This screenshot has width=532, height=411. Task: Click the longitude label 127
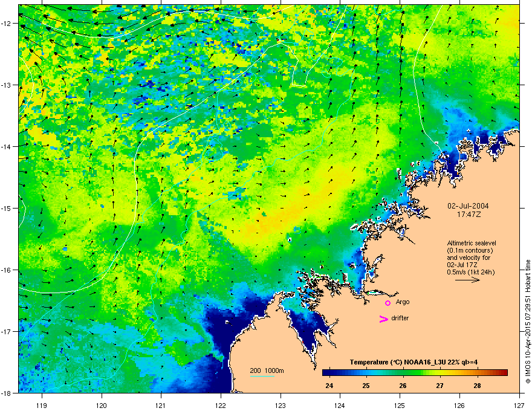519,406
